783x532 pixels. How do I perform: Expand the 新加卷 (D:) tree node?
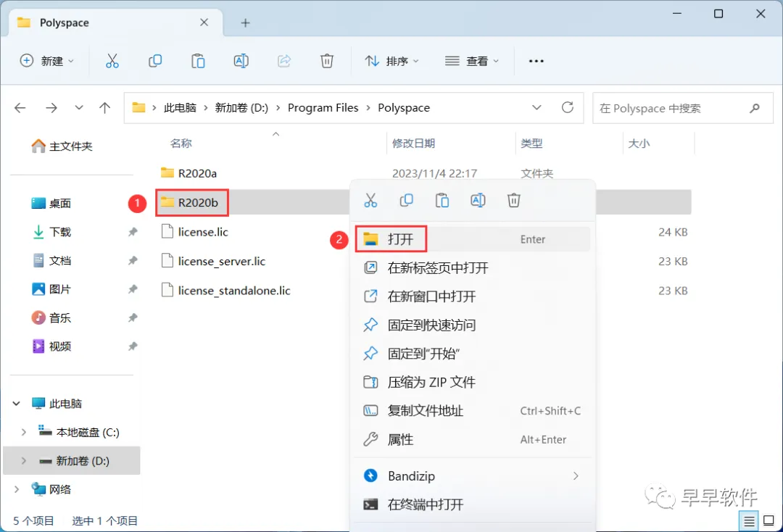pyautogui.click(x=23, y=461)
